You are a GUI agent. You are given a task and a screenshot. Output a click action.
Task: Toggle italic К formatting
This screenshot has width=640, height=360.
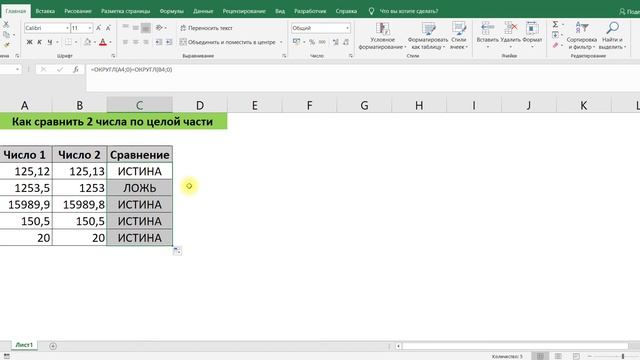coord(40,42)
